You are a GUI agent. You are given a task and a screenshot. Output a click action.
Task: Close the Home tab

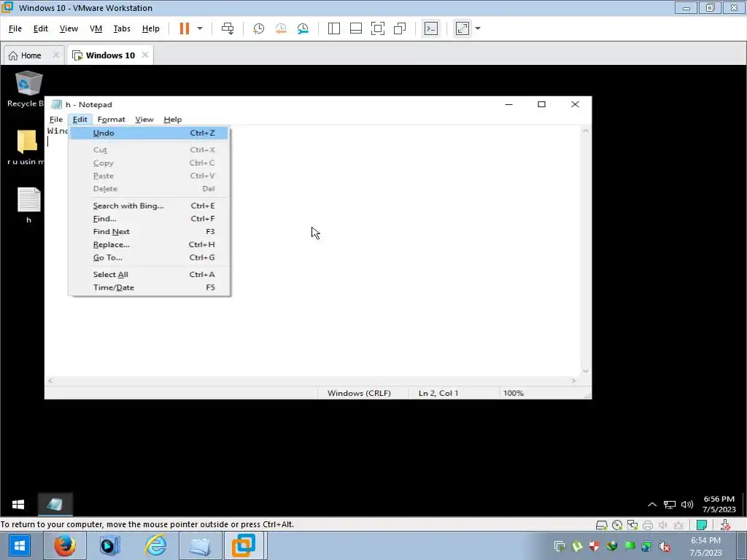click(55, 55)
